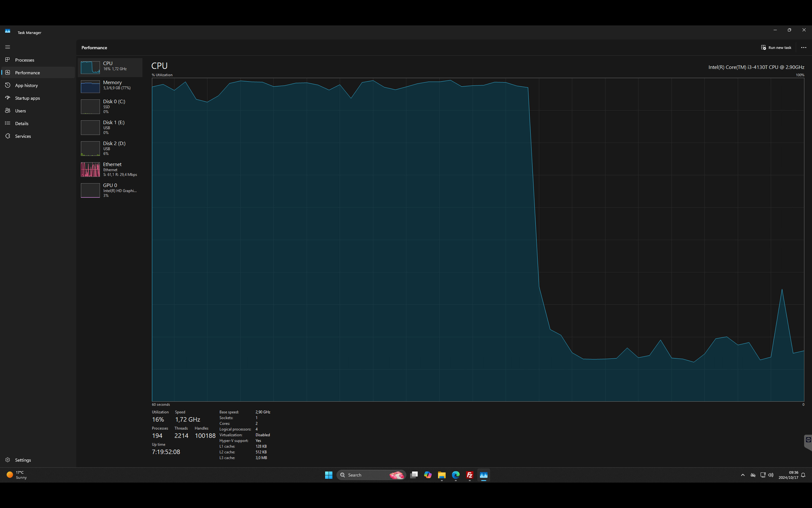Open the Settings gear icon
The image size is (812, 508).
[x=8, y=460]
